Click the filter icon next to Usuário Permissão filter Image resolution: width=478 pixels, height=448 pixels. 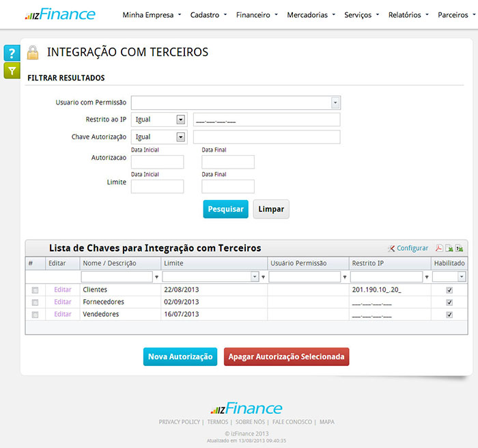click(344, 277)
